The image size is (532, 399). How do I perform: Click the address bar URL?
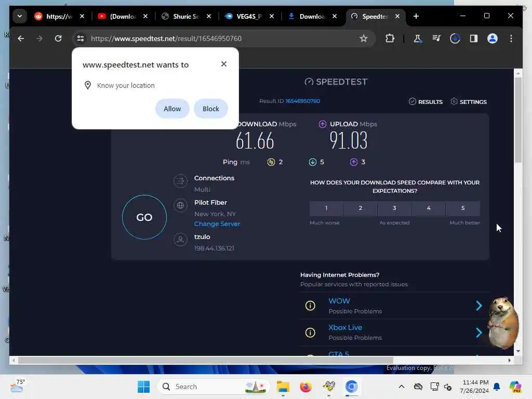(166, 38)
